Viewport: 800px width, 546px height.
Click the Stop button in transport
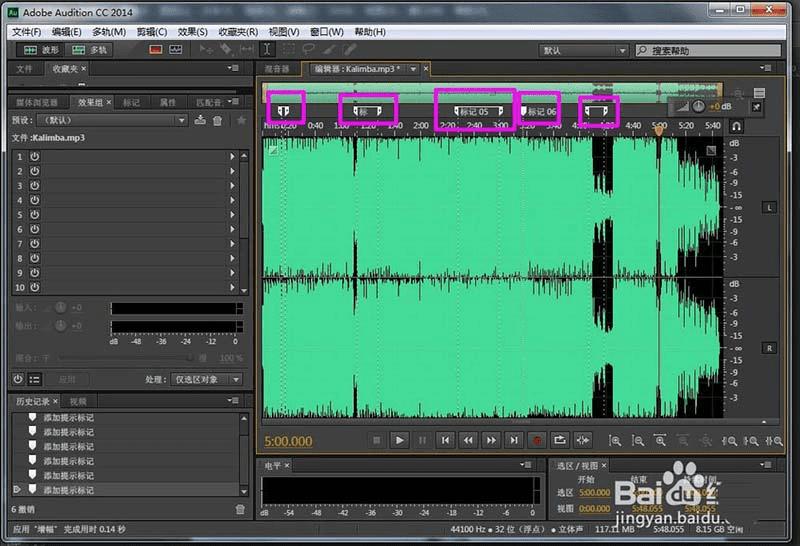(377, 440)
